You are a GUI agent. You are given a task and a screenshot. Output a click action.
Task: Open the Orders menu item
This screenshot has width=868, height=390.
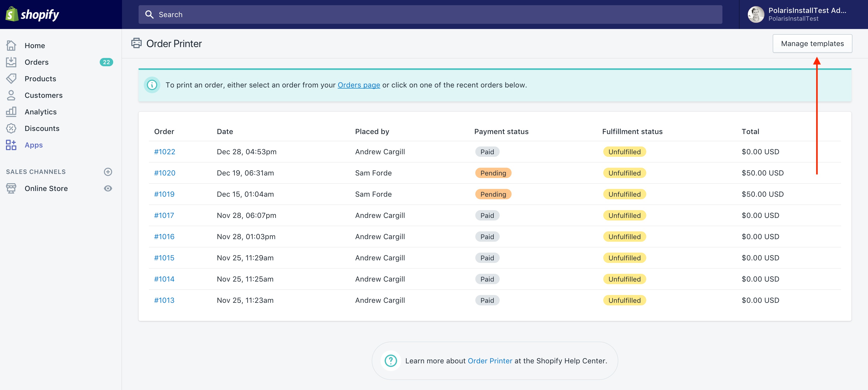(36, 62)
